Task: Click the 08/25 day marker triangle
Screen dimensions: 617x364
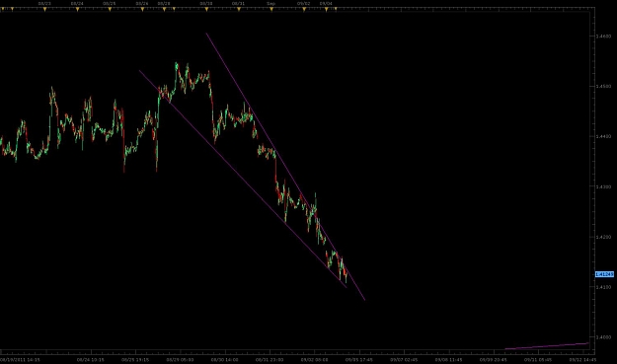Action: [x=110, y=9]
